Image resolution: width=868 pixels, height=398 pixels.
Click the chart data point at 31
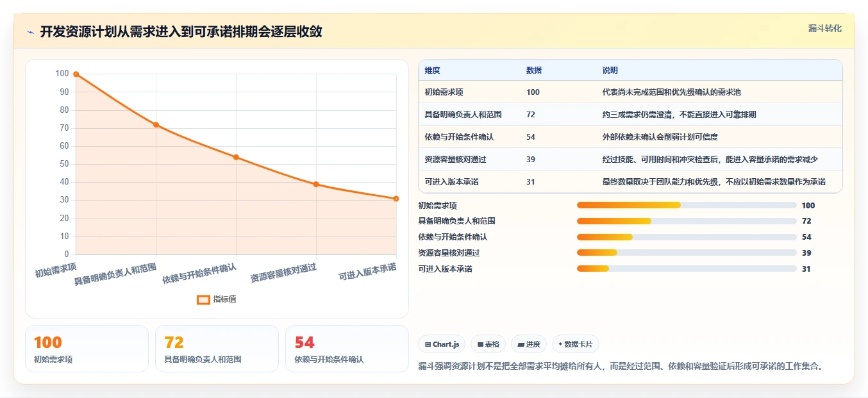click(396, 199)
